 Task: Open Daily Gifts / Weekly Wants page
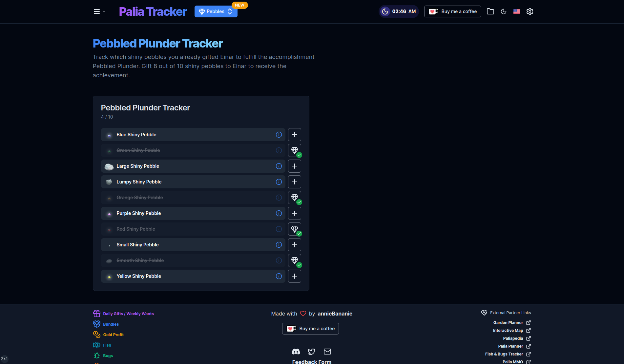[97, 314]
